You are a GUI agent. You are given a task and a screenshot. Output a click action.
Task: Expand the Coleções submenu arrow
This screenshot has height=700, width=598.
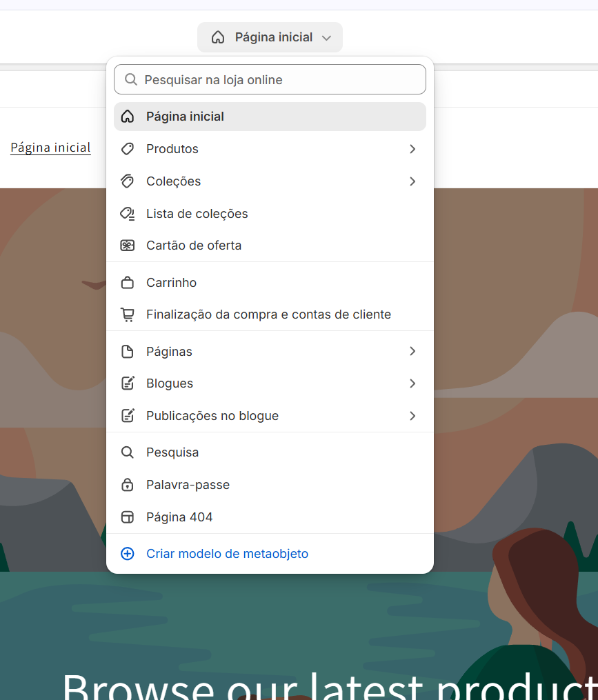tap(412, 181)
